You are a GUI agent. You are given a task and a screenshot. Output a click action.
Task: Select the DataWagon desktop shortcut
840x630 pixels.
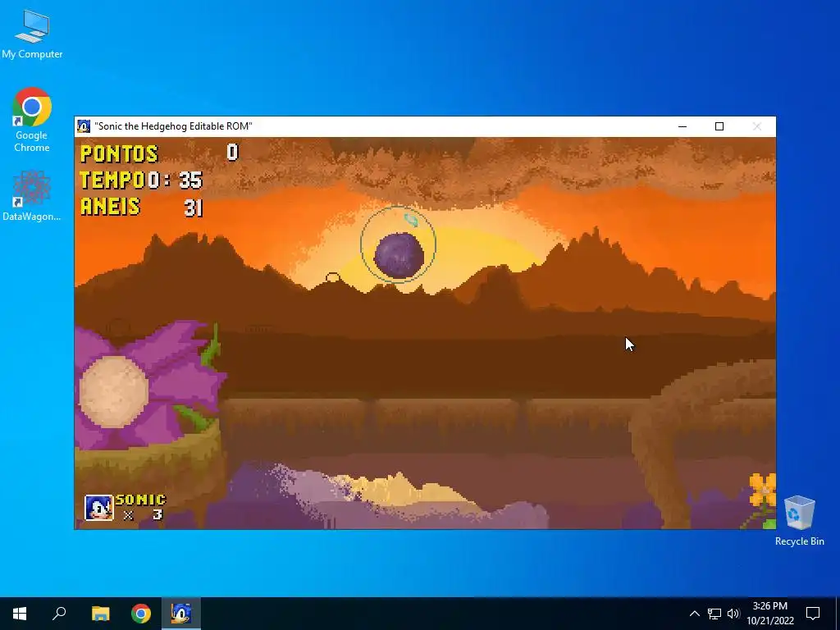pos(32,195)
